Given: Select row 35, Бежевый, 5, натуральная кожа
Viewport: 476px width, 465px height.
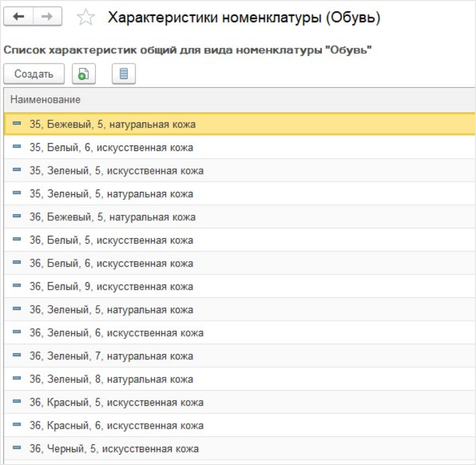Looking at the screenshot, I should coord(112,124).
